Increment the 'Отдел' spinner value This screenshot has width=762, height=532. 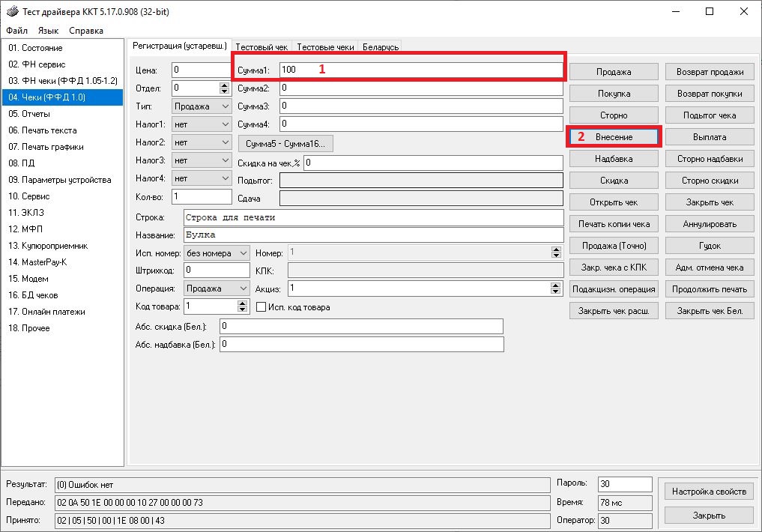tap(224, 85)
